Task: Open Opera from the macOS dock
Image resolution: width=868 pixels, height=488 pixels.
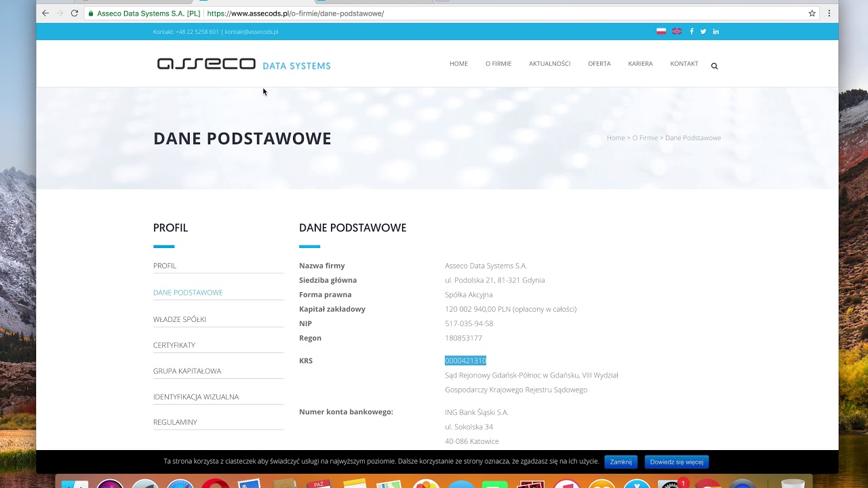Action: pyautogui.click(x=215, y=484)
